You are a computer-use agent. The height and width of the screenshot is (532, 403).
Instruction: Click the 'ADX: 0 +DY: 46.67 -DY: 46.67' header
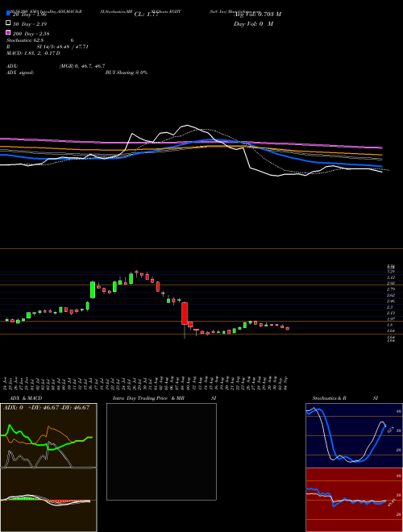pyautogui.click(x=46, y=407)
